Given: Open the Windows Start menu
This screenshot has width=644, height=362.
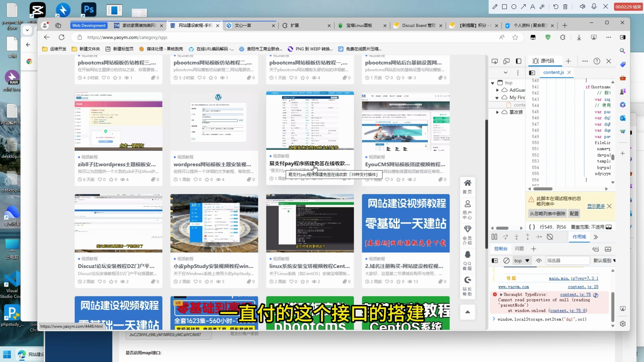Looking at the screenshot, I should tap(7, 354).
